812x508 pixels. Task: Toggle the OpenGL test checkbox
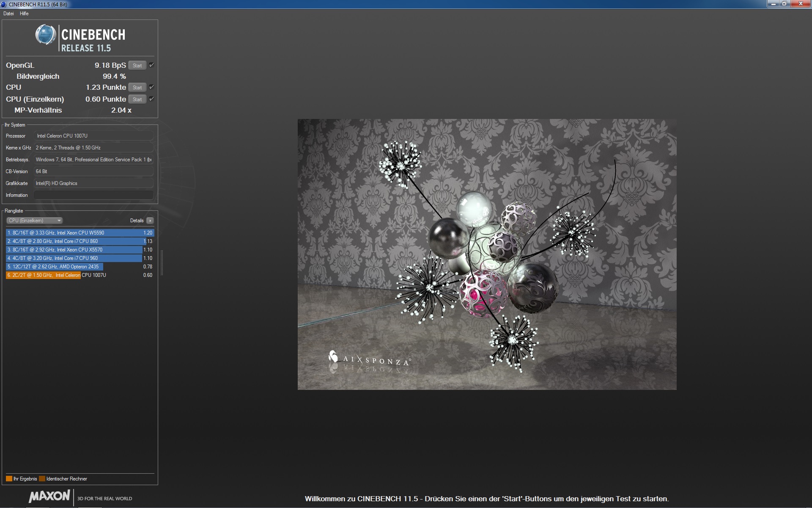click(x=151, y=65)
